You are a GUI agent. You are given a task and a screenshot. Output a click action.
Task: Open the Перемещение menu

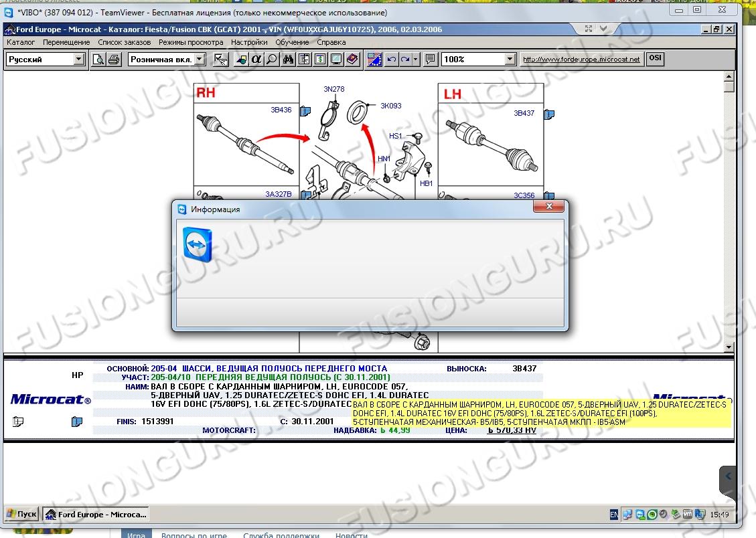coord(66,42)
